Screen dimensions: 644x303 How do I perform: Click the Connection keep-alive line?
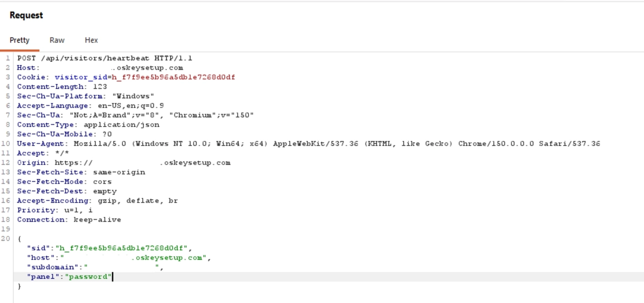pos(69,220)
